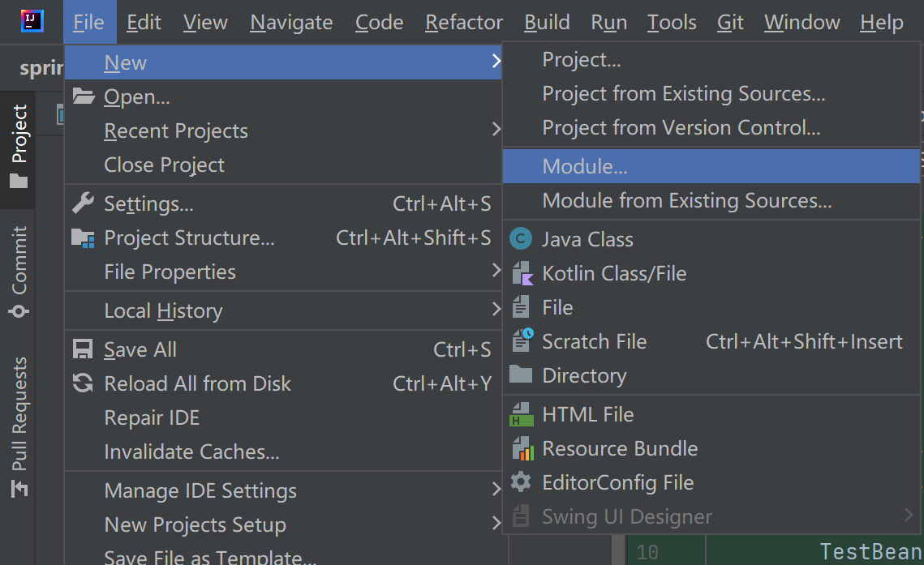Click the Settings wrench icon
The width and height of the screenshot is (924, 565).
pyautogui.click(x=83, y=203)
